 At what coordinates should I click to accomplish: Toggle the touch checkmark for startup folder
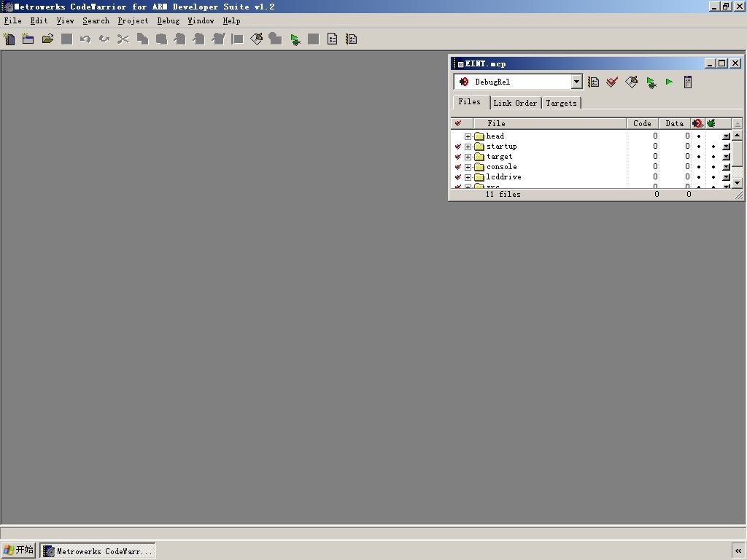pyautogui.click(x=458, y=146)
